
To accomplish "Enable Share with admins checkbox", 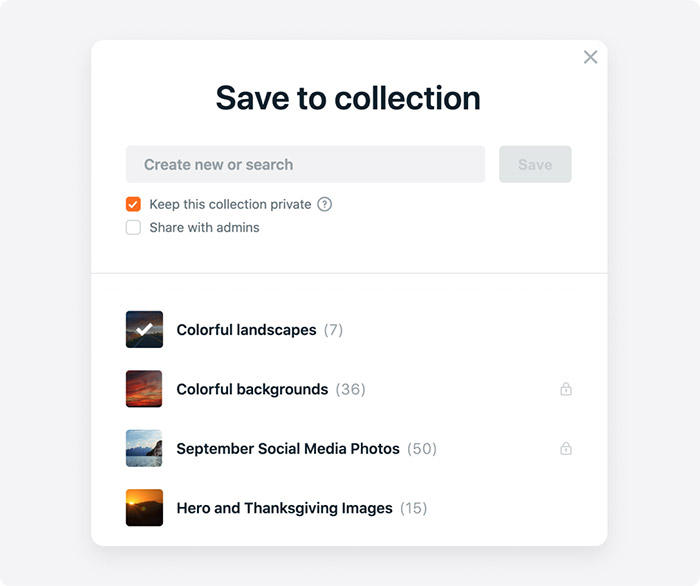I will [133, 227].
